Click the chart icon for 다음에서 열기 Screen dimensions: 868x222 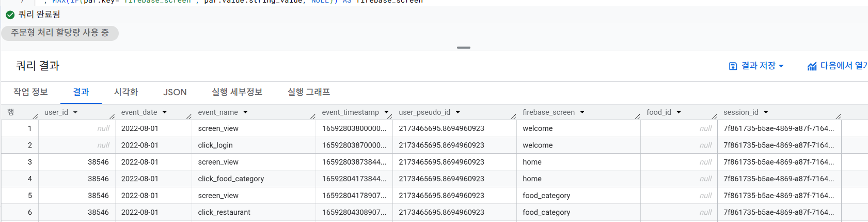click(812, 66)
